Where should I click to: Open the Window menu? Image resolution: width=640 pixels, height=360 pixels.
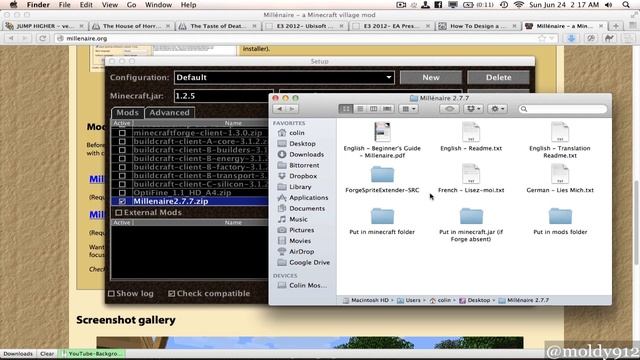[x=158, y=5]
